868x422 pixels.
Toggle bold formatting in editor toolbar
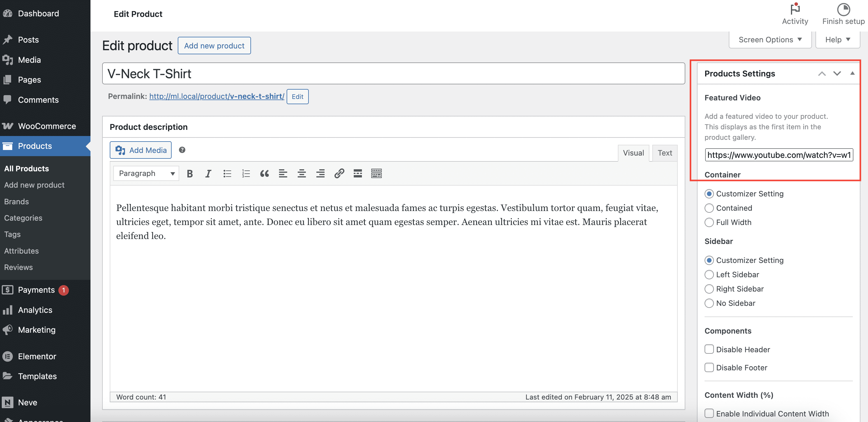pos(190,174)
